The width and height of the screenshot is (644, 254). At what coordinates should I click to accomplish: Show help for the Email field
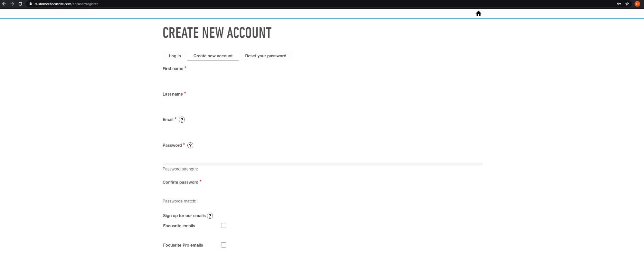(182, 120)
